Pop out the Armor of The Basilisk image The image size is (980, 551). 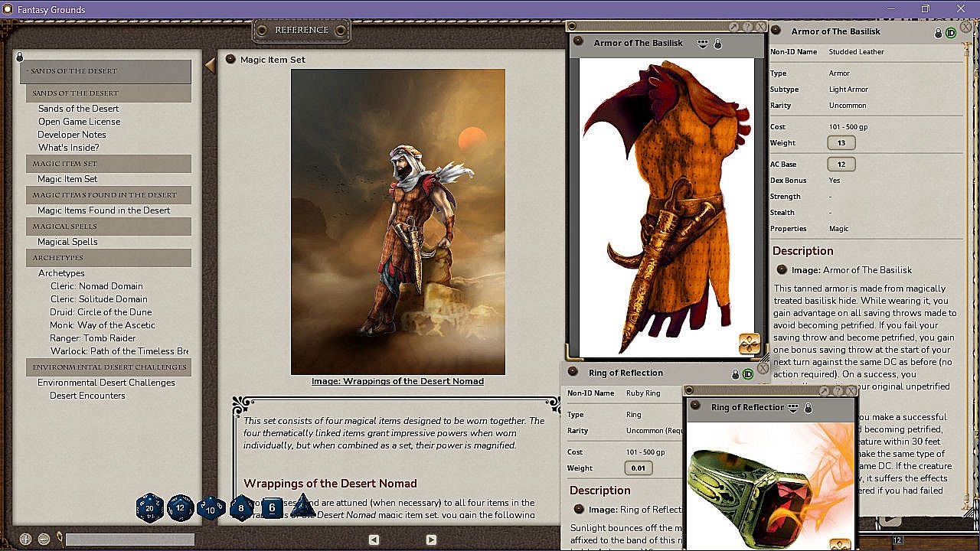pyautogui.click(x=733, y=27)
